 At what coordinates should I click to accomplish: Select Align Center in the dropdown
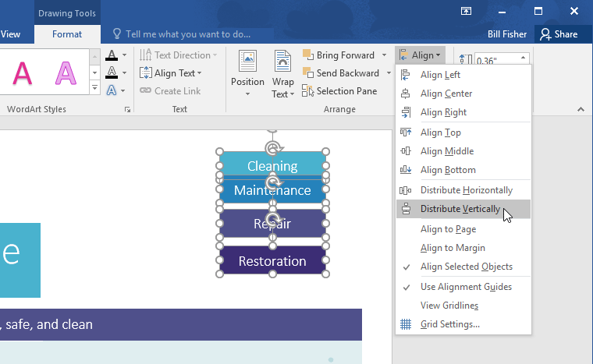pyautogui.click(x=446, y=94)
